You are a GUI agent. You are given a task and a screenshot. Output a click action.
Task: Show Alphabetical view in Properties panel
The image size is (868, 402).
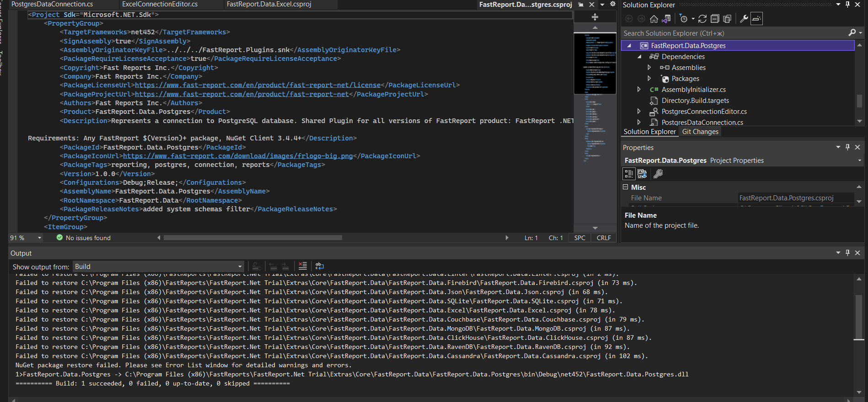(642, 174)
